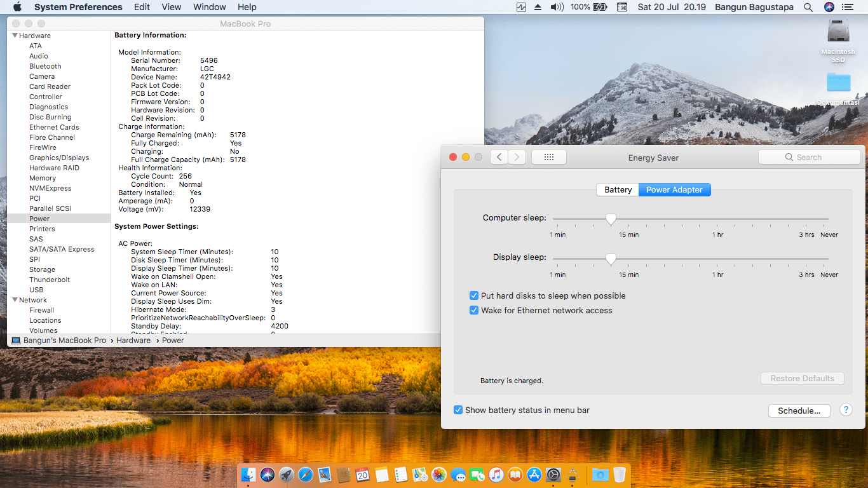Open the View menu
Viewport: 868px width, 488px height.
click(x=172, y=7)
